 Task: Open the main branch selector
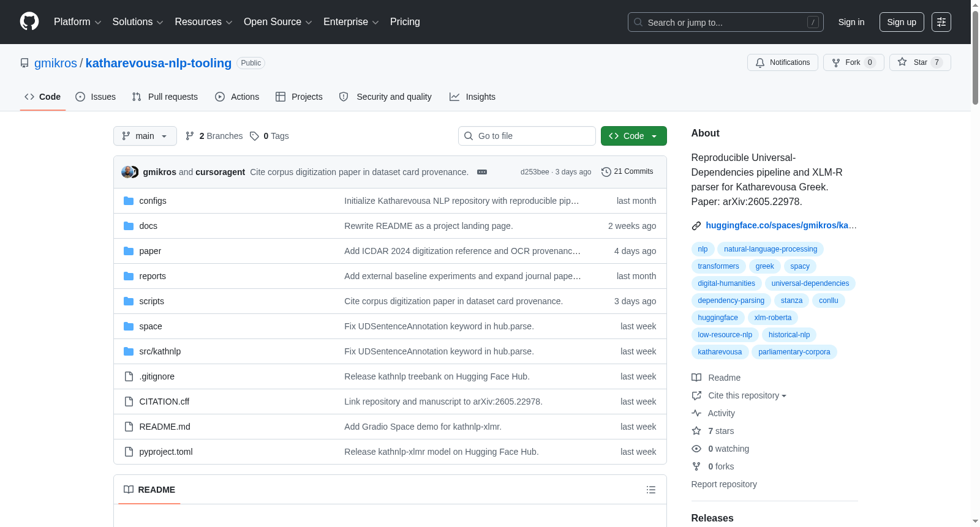tap(145, 136)
